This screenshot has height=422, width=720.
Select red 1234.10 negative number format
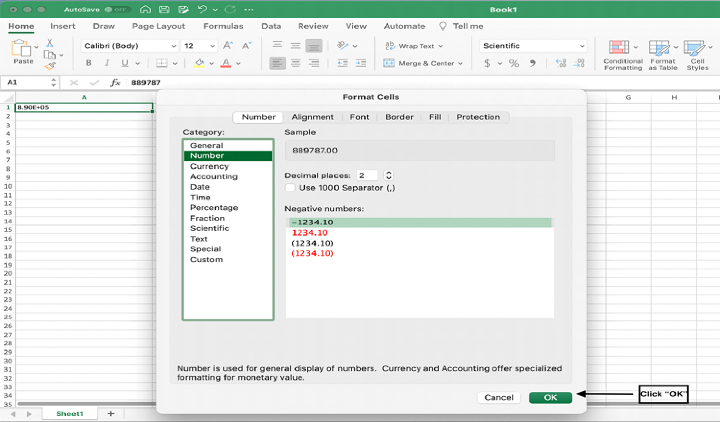point(312,233)
